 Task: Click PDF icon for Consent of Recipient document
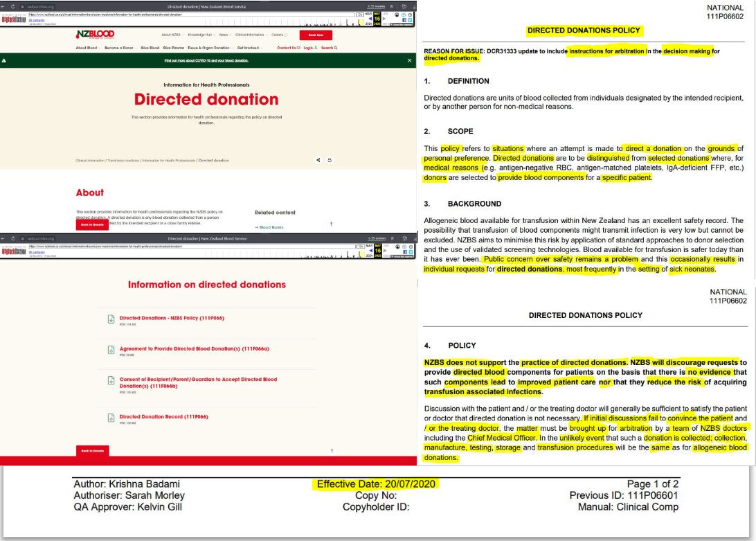click(x=111, y=380)
